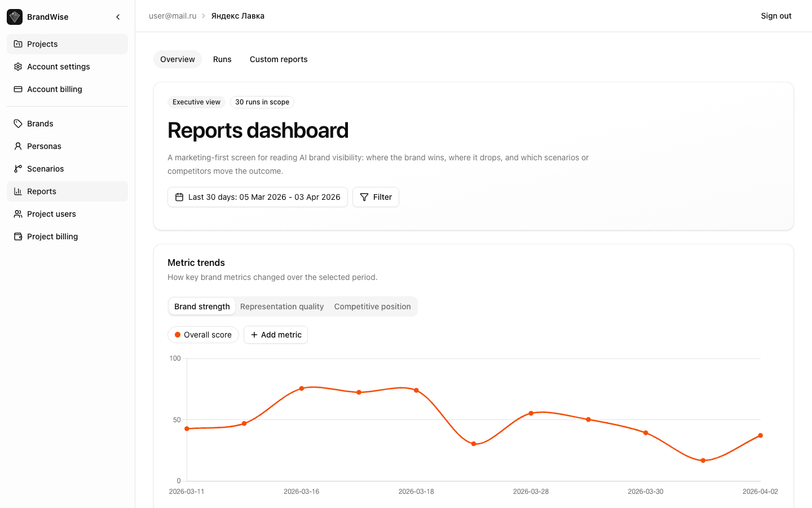
Task: Select the Projects folder icon in sidebar
Action: 19,43
